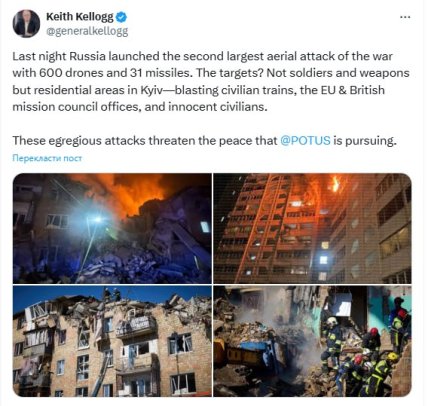Click the bright flashlight glare in rubble photo
The image size is (428, 406).
(98, 219)
